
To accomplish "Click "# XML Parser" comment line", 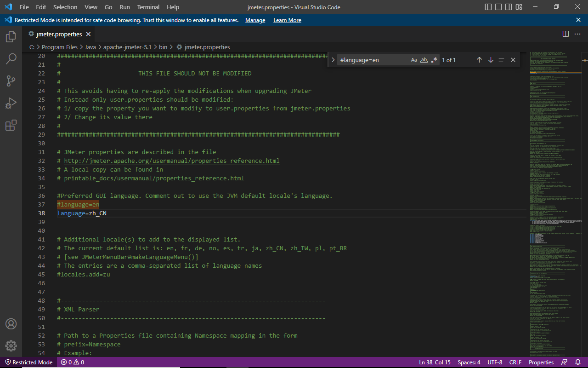I will [78, 310].
